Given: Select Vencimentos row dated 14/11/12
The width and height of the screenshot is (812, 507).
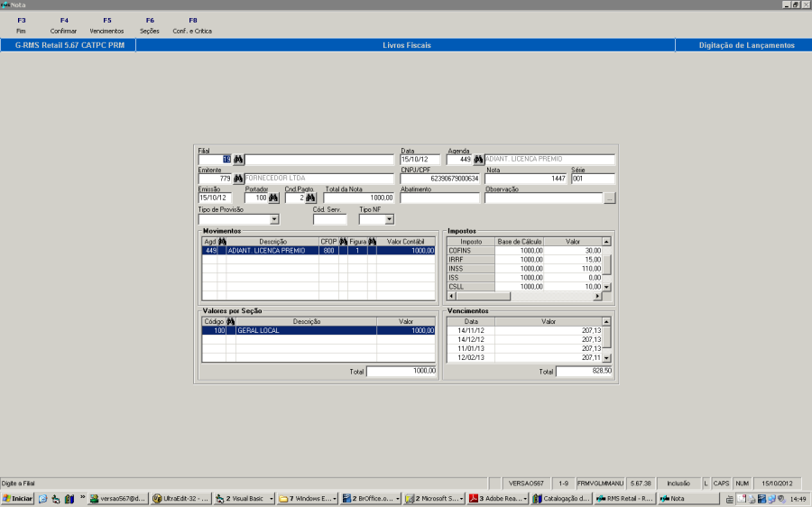Looking at the screenshot, I should tap(524, 330).
